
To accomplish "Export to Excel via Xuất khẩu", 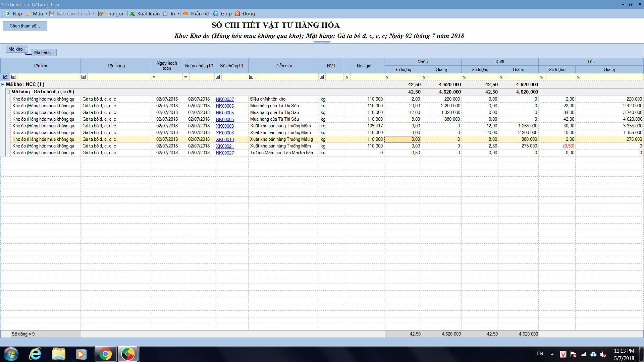I will point(145,14).
